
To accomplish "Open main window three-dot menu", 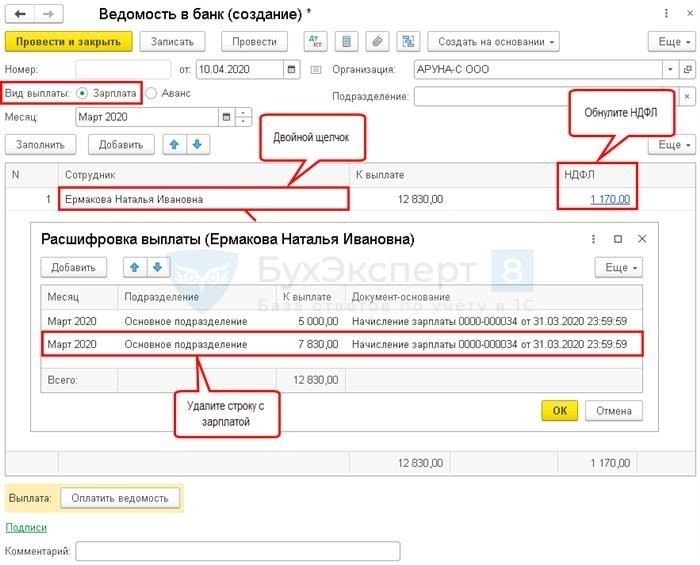I will 666,14.
